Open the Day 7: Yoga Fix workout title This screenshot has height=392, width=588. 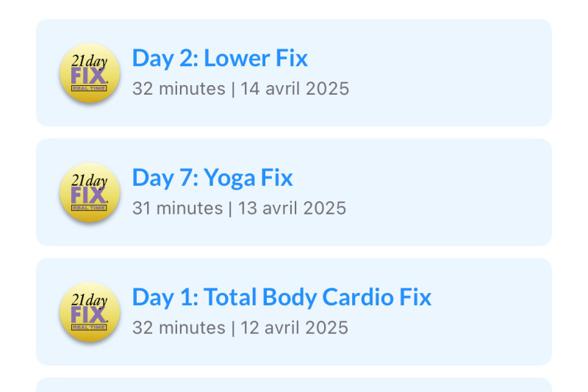[212, 178]
